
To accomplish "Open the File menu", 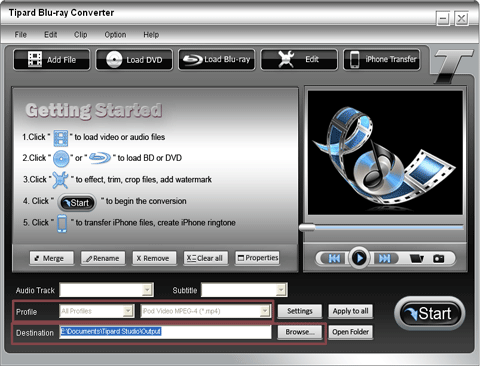I will tap(20, 35).
